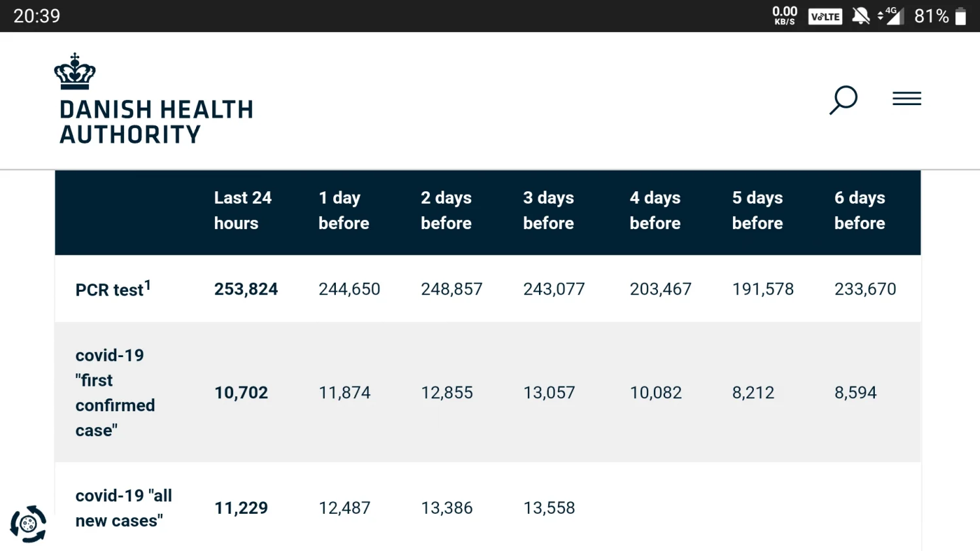Image resolution: width=980 pixels, height=551 pixels.
Task: Click the PCR test footnote superscript 1
Action: click(x=148, y=285)
